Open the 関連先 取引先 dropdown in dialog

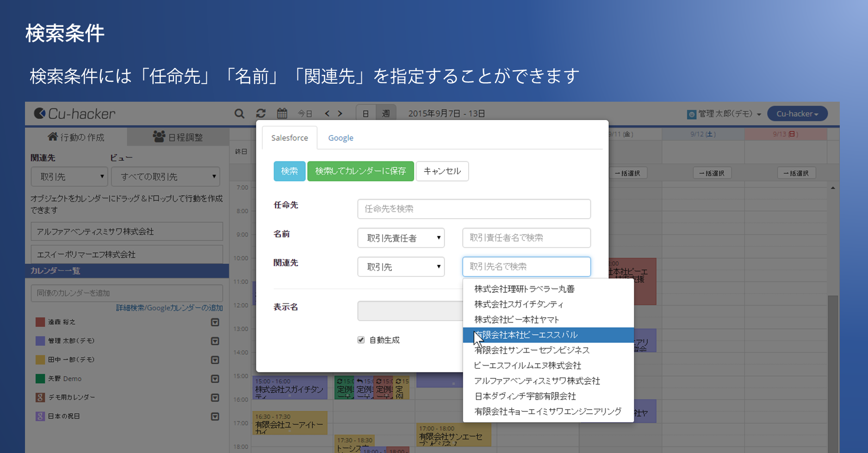[401, 267]
